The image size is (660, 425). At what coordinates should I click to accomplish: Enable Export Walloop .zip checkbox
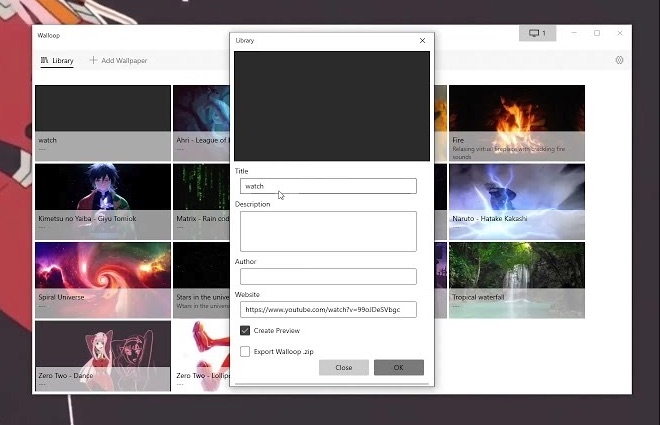[x=245, y=351]
